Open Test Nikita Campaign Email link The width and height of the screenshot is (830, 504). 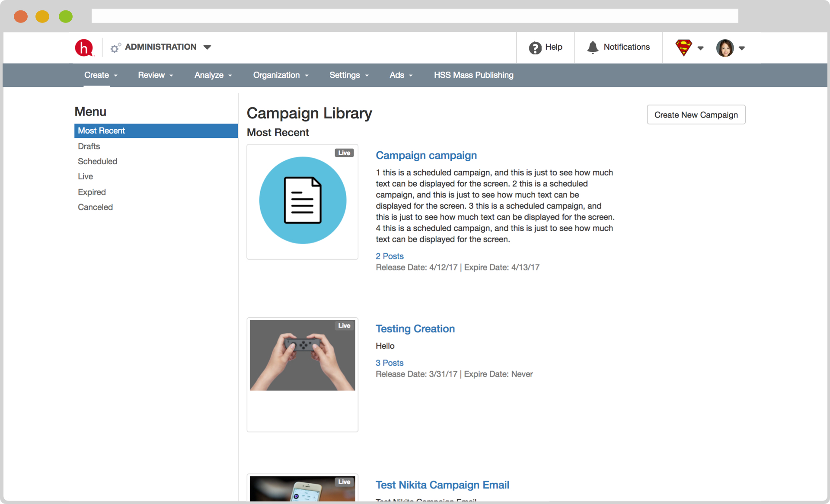point(442,485)
